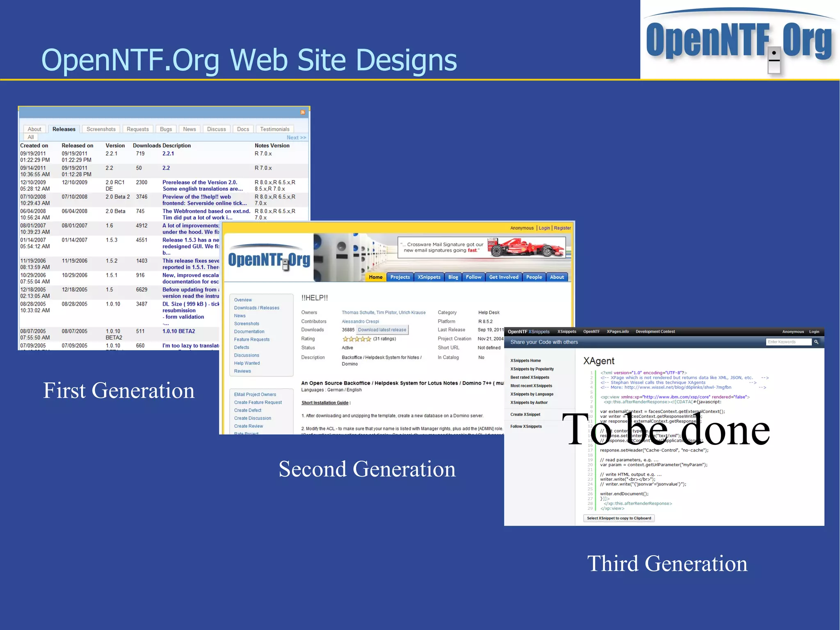
Task: Click the Enter Keywords search field
Action: coord(788,342)
